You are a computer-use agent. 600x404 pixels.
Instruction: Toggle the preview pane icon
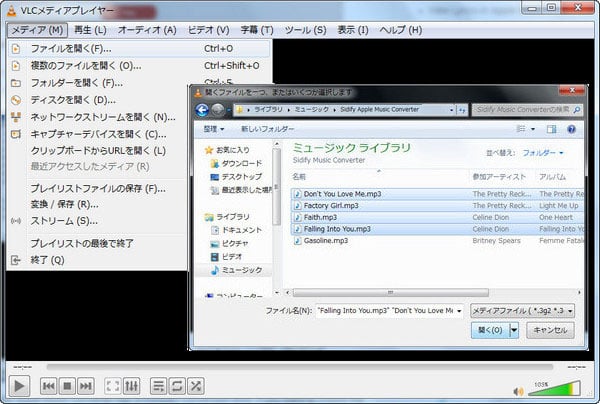(x=551, y=129)
